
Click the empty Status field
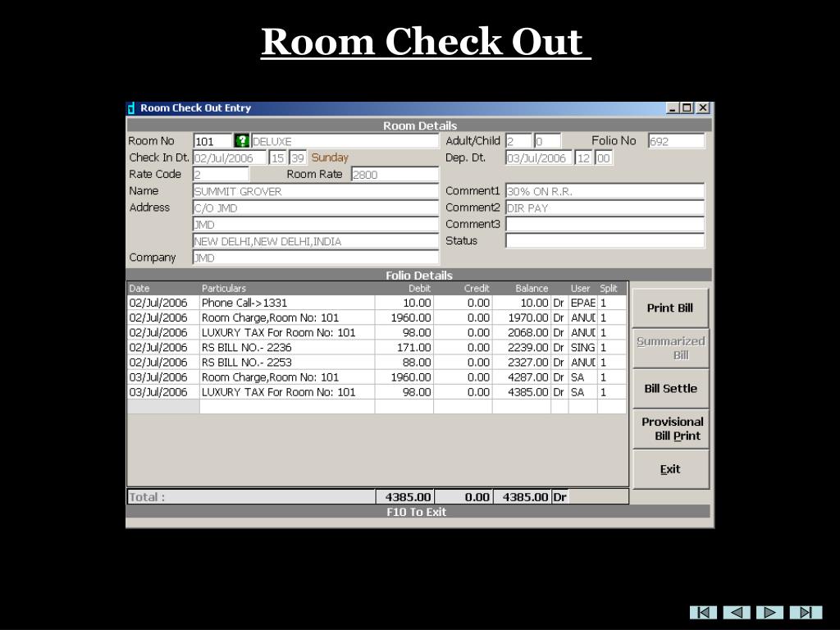coord(605,240)
